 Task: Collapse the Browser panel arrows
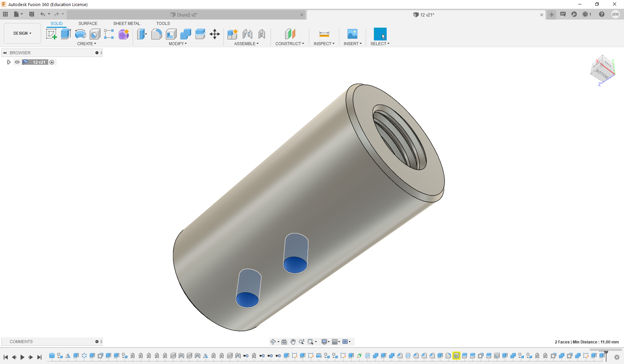pos(5,53)
